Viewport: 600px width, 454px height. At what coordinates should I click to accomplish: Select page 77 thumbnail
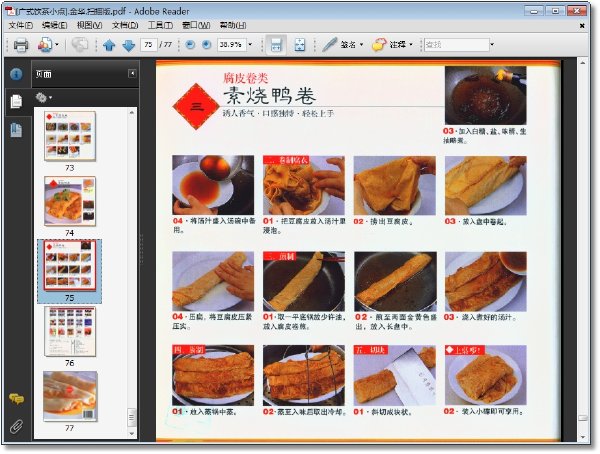(x=70, y=396)
